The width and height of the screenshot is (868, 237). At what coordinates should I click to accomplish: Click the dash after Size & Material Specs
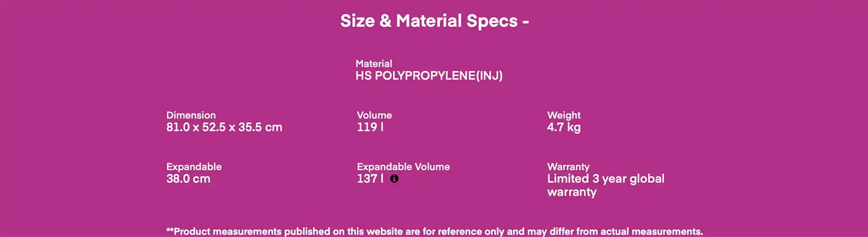point(526,22)
